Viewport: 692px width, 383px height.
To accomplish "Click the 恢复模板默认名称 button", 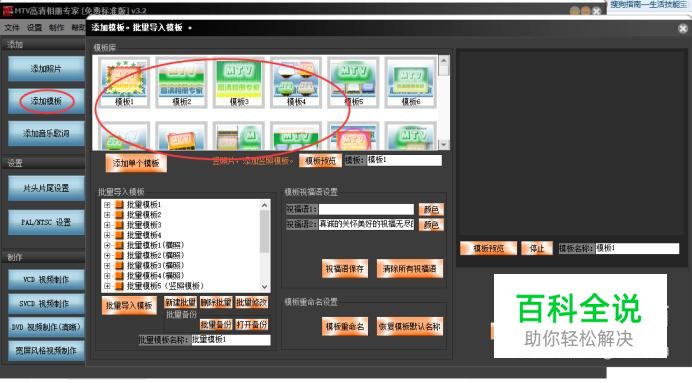I will [410, 327].
